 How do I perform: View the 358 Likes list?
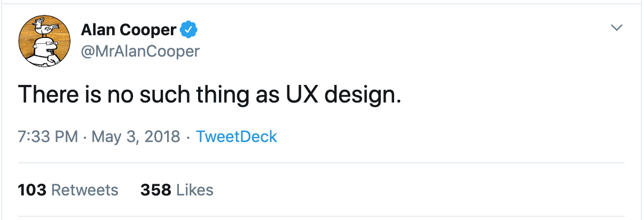(177, 190)
